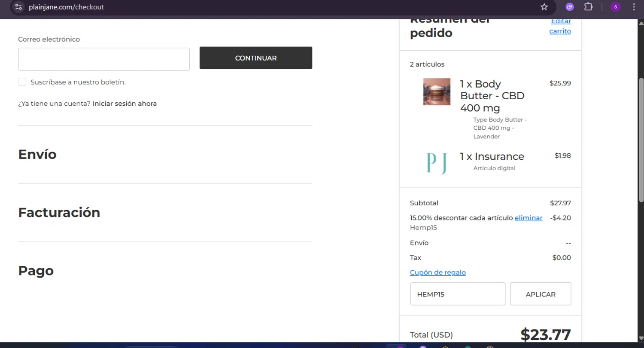Click Editar carrito link
The image size is (644, 348).
point(560,26)
